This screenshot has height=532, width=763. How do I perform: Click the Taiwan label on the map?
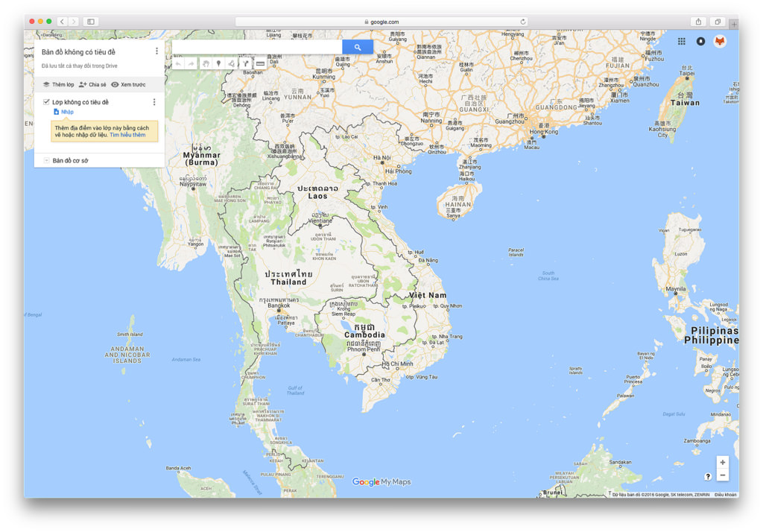click(x=685, y=103)
